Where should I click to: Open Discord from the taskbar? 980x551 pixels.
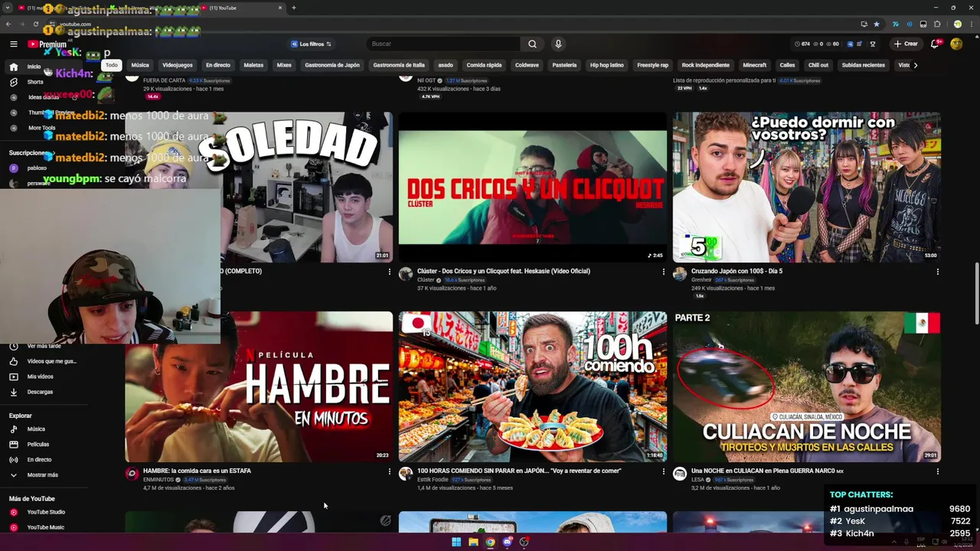coord(507,542)
